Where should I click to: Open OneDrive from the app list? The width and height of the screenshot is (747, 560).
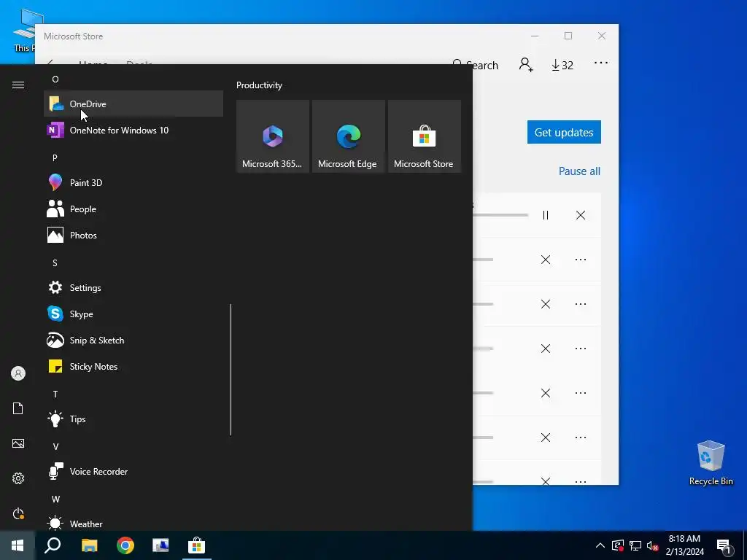click(x=133, y=104)
